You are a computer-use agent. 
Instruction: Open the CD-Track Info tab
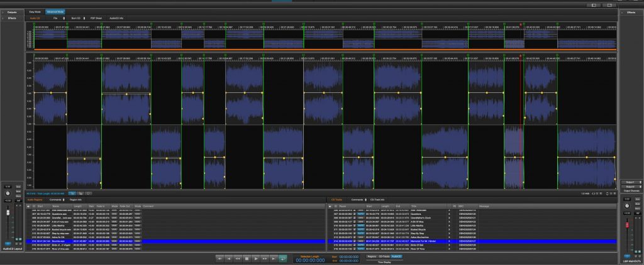click(x=377, y=199)
